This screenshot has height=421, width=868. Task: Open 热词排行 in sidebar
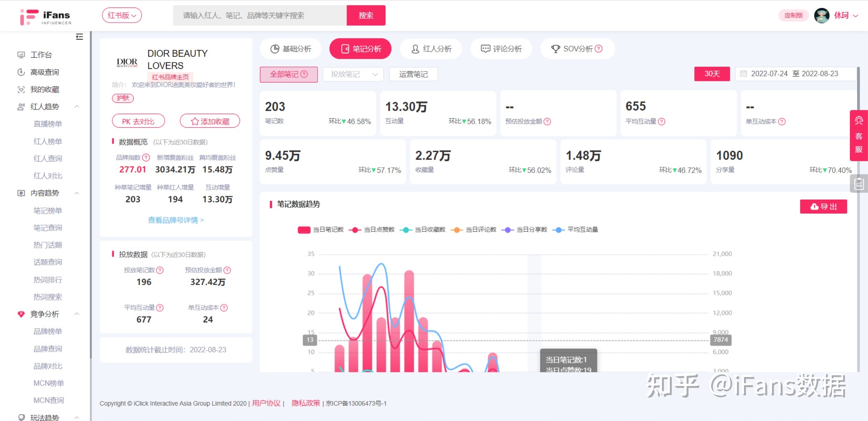[x=48, y=280]
